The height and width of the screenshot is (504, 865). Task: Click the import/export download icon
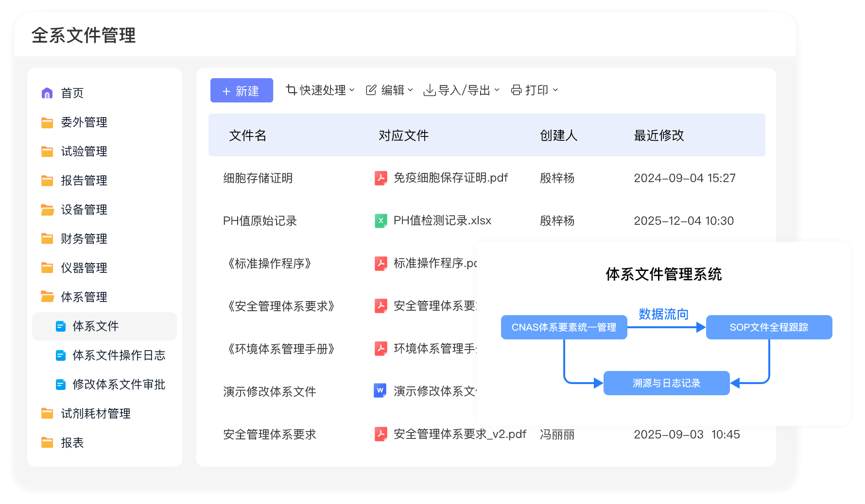click(x=430, y=90)
